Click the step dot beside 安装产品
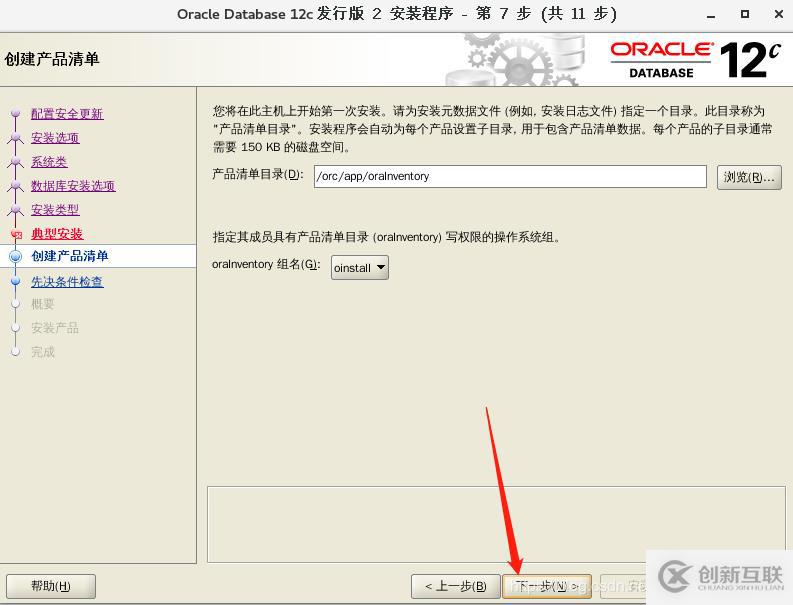Screen dimensions: 793x605 [x=15, y=328]
